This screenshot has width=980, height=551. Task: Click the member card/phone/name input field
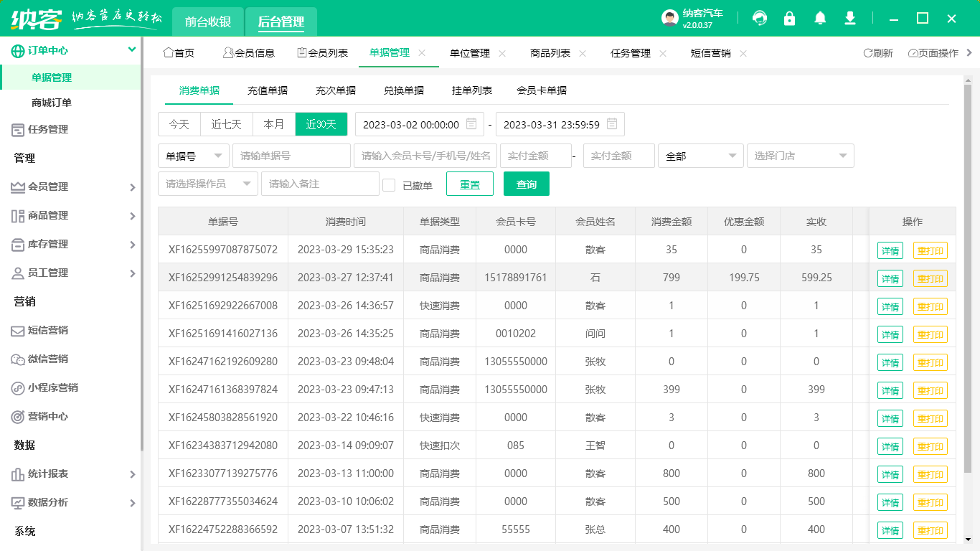tap(425, 156)
